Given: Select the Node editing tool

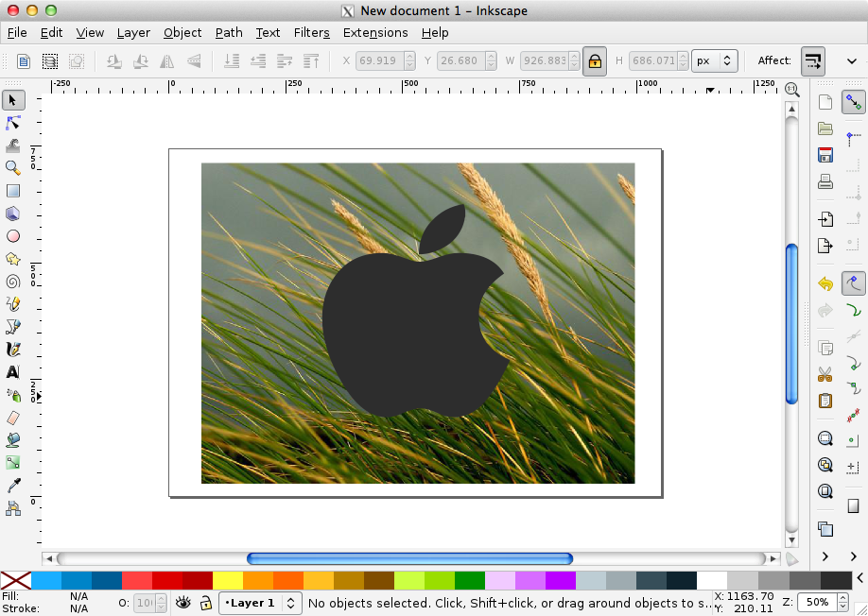Looking at the screenshot, I should click(x=13, y=123).
